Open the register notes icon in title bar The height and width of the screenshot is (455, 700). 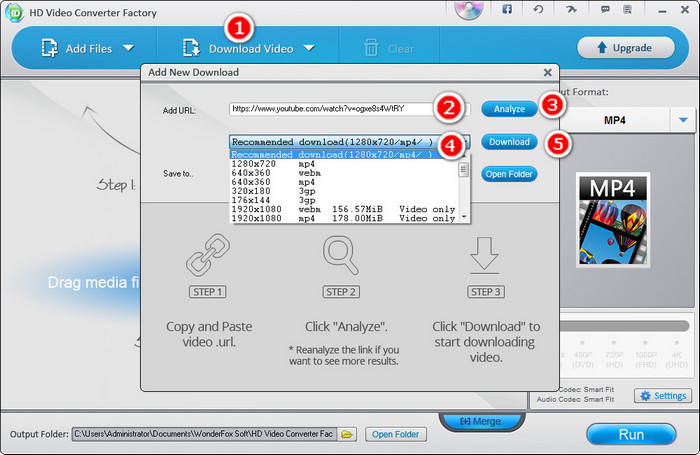(627, 9)
